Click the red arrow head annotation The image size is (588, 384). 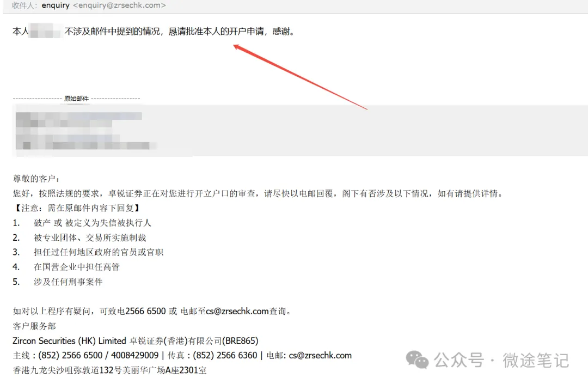238,47
